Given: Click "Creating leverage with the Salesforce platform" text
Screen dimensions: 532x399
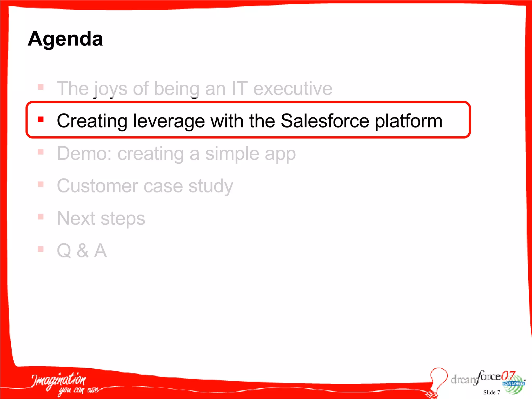Looking at the screenshot, I should 249,121.
